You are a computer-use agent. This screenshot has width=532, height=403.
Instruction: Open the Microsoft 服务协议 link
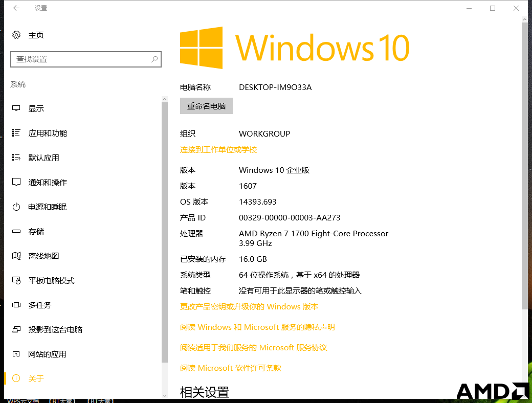(x=253, y=348)
